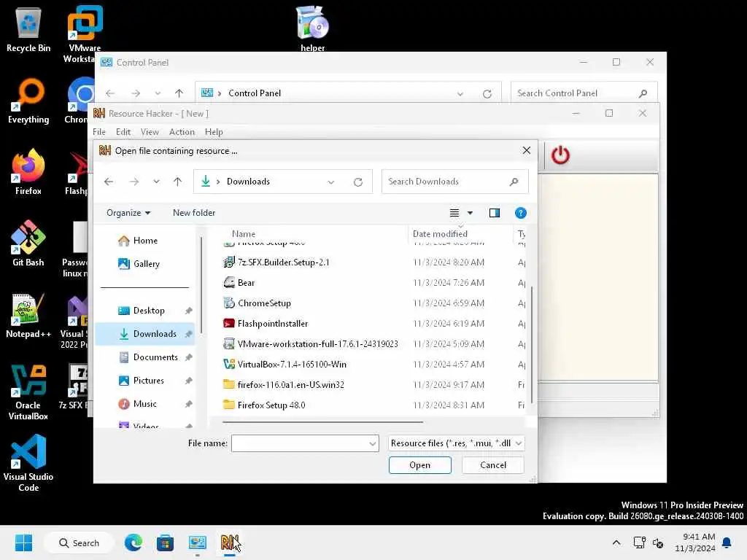The height and width of the screenshot is (560, 747).
Task: Click Control Panel taskbar icon
Action: tap(197, 542)
